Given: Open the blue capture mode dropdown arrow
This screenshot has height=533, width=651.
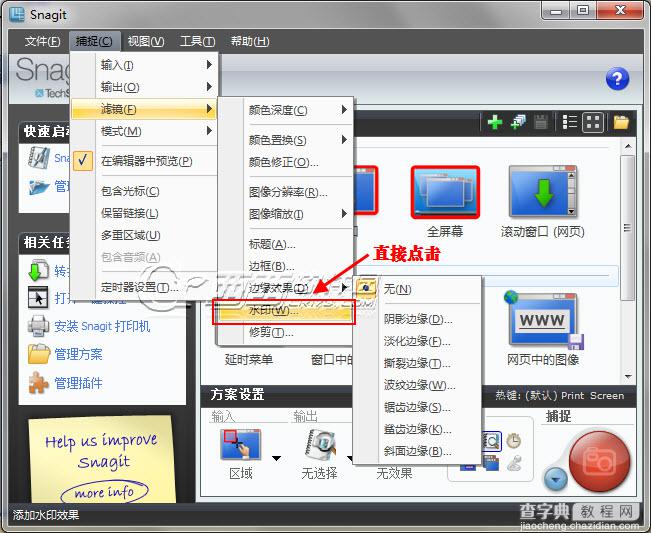Looking at the screenshot, I should point(556,479).
